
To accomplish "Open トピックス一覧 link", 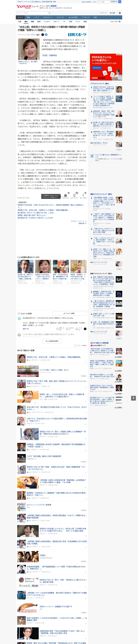I will pyautogui.click(x=115, y=21).
